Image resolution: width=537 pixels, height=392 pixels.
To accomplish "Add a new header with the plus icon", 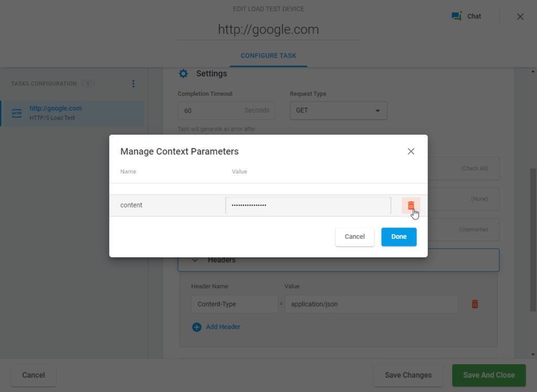I will tap(197, 326).
